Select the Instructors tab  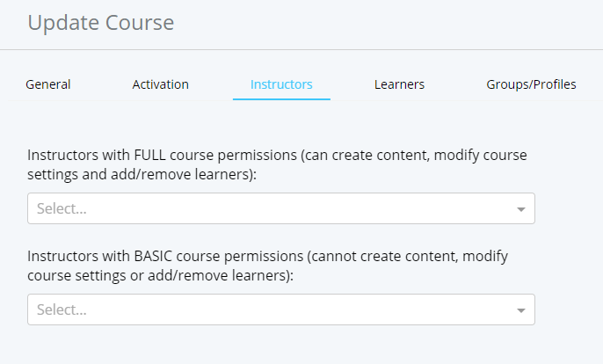(x=281, y=84)
